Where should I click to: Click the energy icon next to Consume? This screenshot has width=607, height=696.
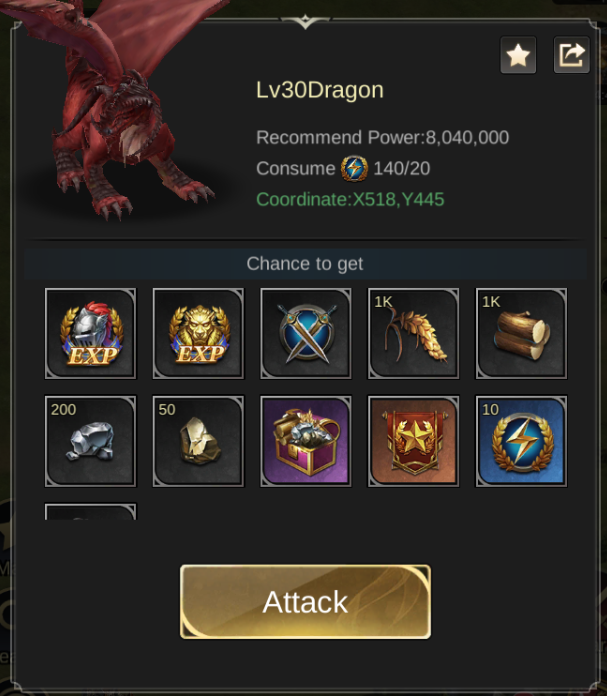354,169
